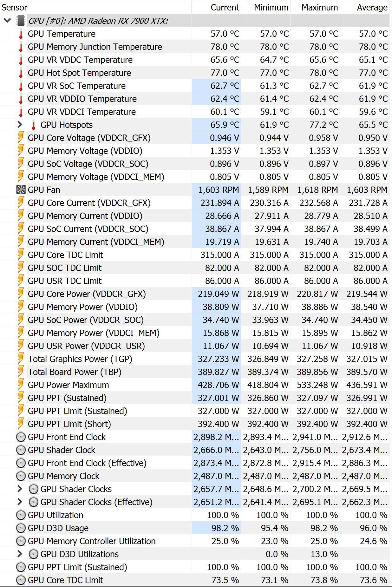Select the GPU PPT (Sustained) row label
The width and height of the screenshot is (392, 587).
[x=67, y=398]
